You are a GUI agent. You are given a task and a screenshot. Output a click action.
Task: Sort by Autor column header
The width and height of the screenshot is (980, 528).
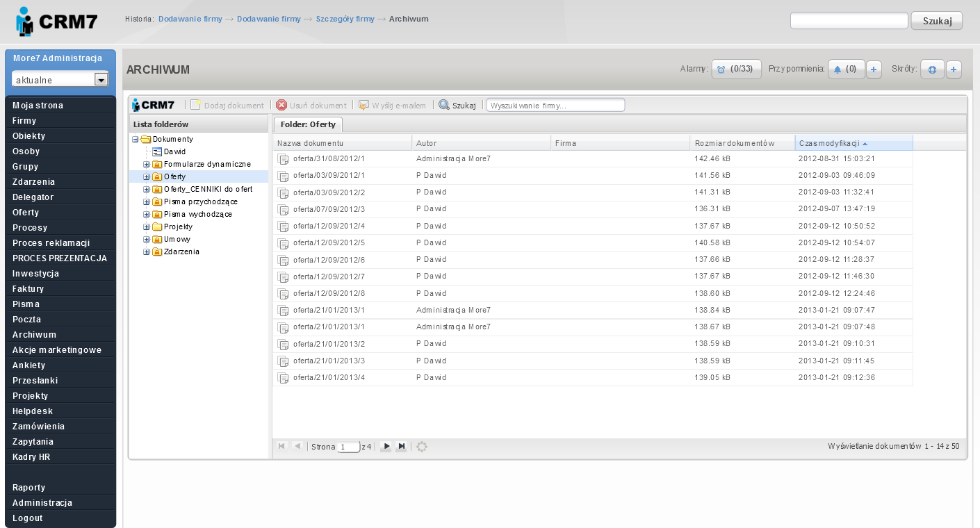pyautogui.click(x=482, y=143)
